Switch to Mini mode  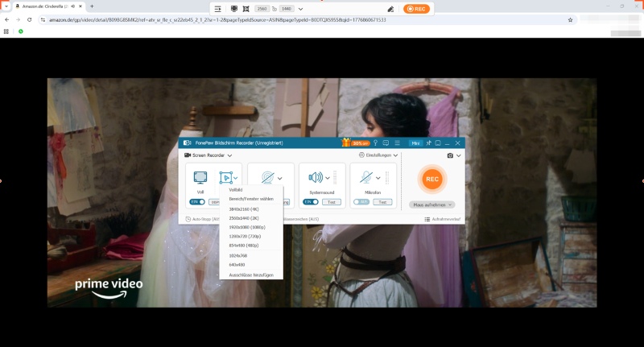tap(415, 143)
